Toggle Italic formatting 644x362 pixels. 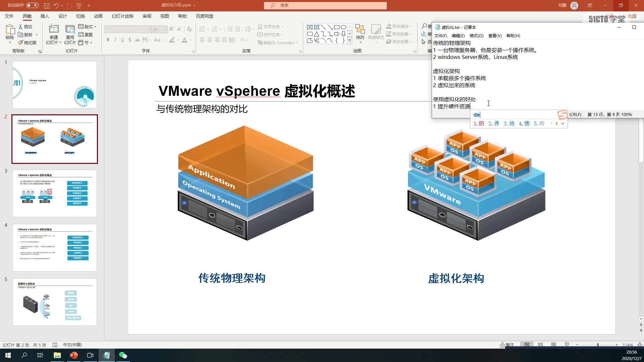115,40
